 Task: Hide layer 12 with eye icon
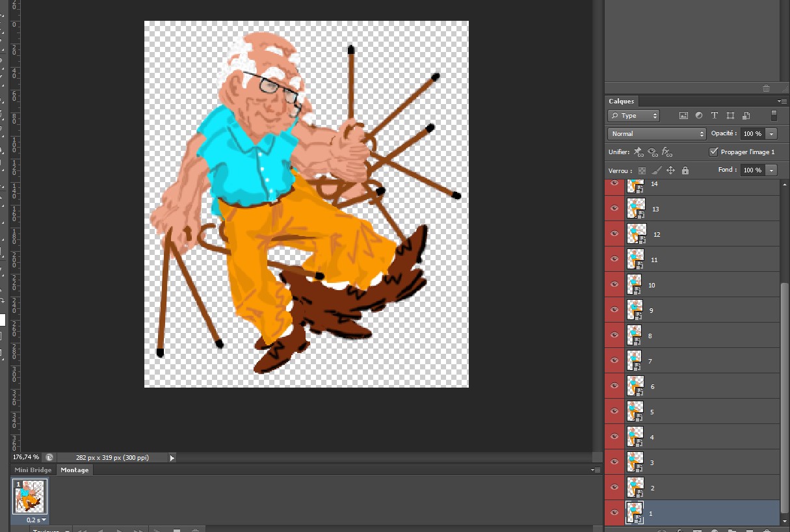click(614, 233)
